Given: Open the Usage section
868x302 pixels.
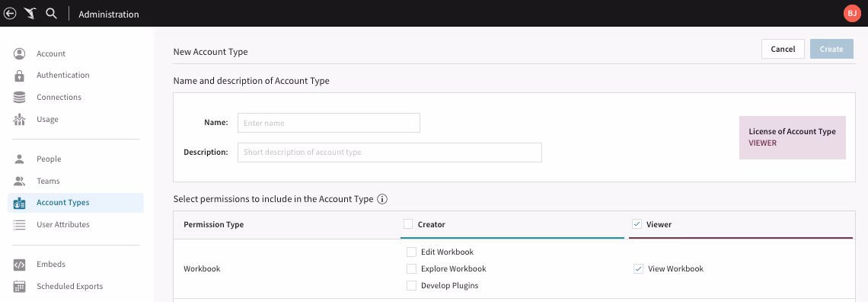Looking at the screenshot, I should (x=47, y=119).
